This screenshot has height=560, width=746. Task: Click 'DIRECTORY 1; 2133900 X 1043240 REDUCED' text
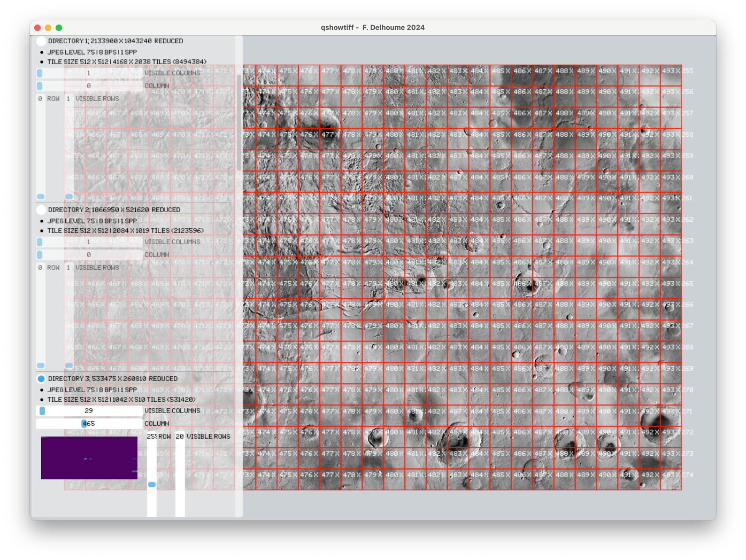tap(116, 41)
